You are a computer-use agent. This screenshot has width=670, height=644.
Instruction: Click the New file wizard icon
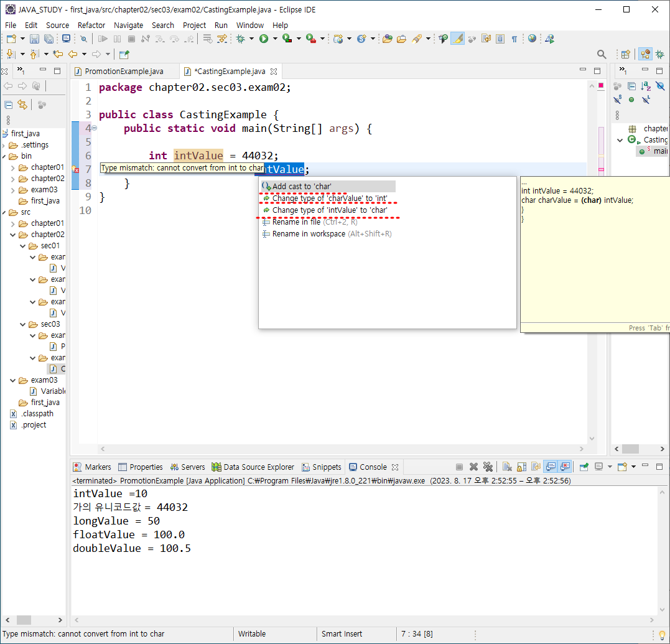tap(12, 39)
